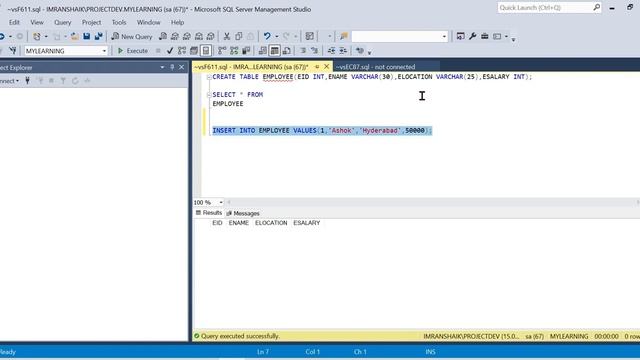This screenshot has height=360, width=640.
Task: Click the Execute button
Action: (133, 51)
